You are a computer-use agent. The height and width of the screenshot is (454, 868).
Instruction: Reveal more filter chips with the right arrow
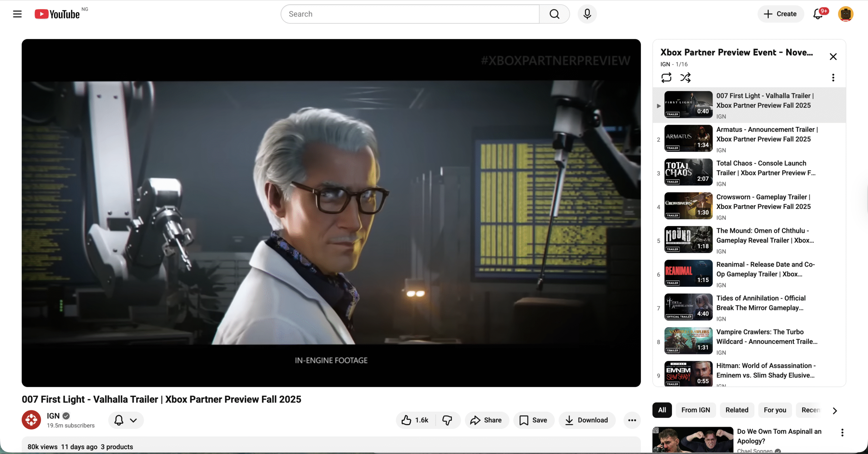point(835,410)
